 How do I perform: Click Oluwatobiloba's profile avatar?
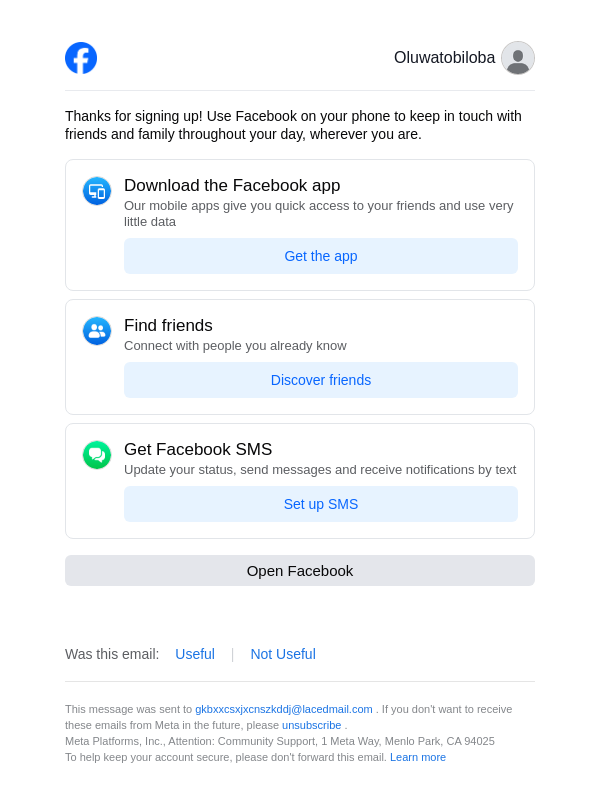[518, 58]
